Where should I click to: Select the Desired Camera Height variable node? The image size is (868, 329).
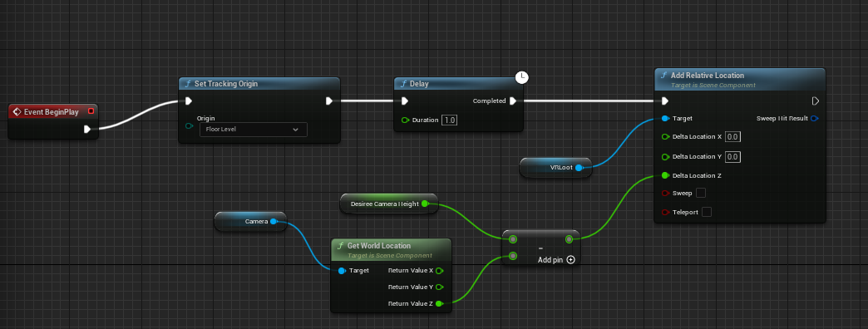(x=388, y=204)
